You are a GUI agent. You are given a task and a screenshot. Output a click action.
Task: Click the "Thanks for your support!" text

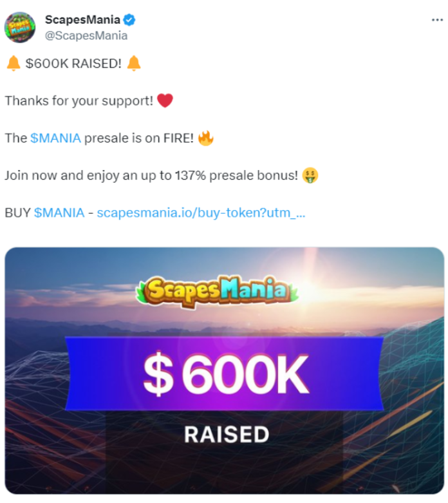coord(79,100)
